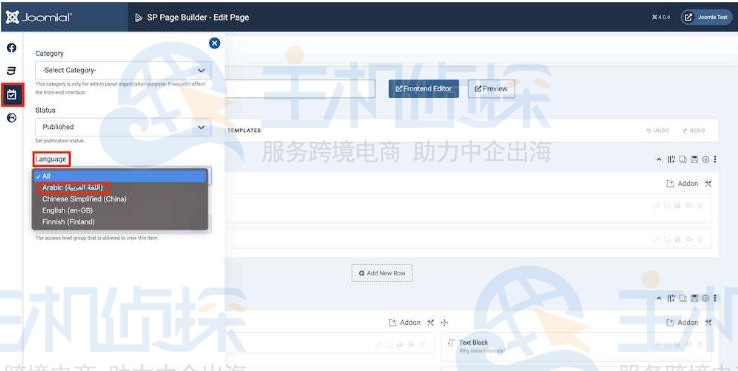Screen dimensions: 738x371
Task: Click the Redo button
Action: [x=694, y=130]
